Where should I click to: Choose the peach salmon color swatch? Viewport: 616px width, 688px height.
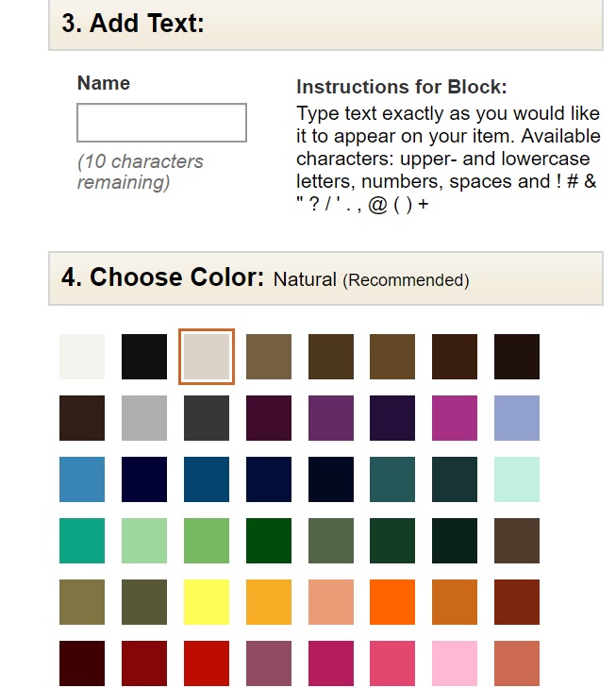330,602
